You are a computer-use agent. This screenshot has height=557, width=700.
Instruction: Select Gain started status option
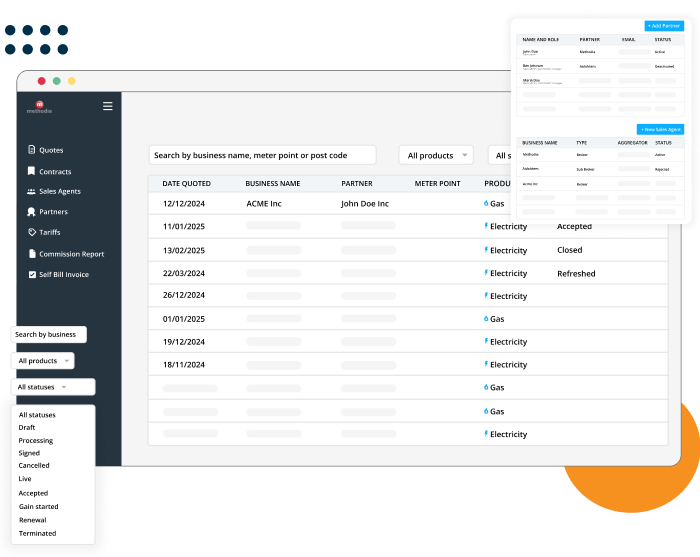(38, 506)
